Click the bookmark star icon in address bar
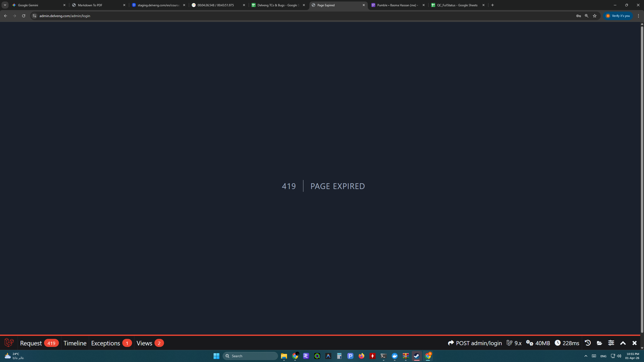 [595, 16]
